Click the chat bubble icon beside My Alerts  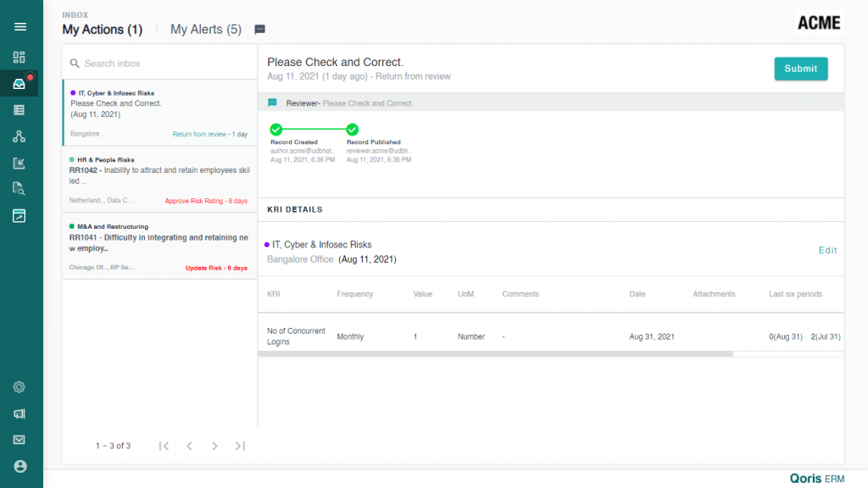click(259, 30)
